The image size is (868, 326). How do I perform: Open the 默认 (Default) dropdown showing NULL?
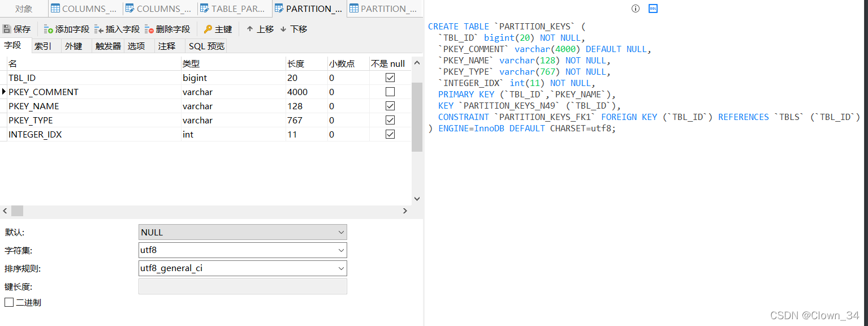coord(243,232)
